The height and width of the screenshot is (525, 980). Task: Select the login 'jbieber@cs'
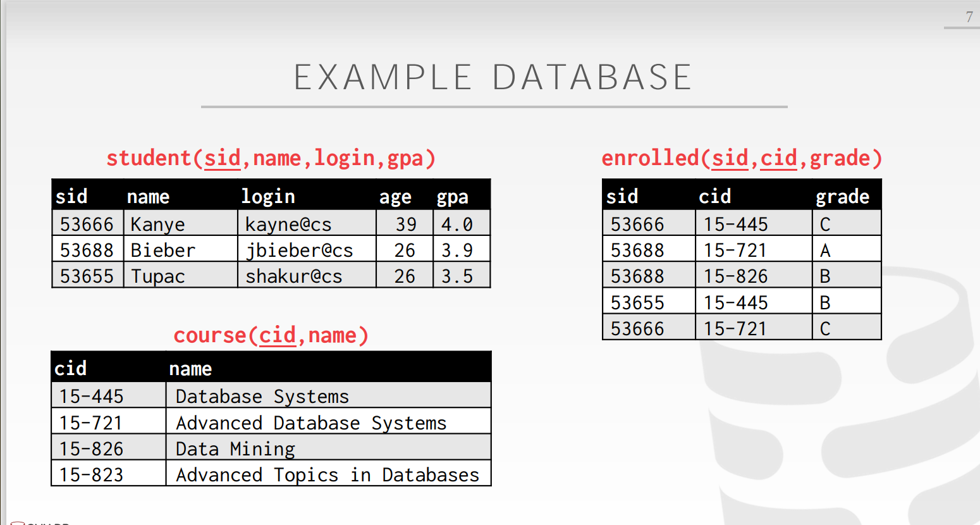click(299, 250)
